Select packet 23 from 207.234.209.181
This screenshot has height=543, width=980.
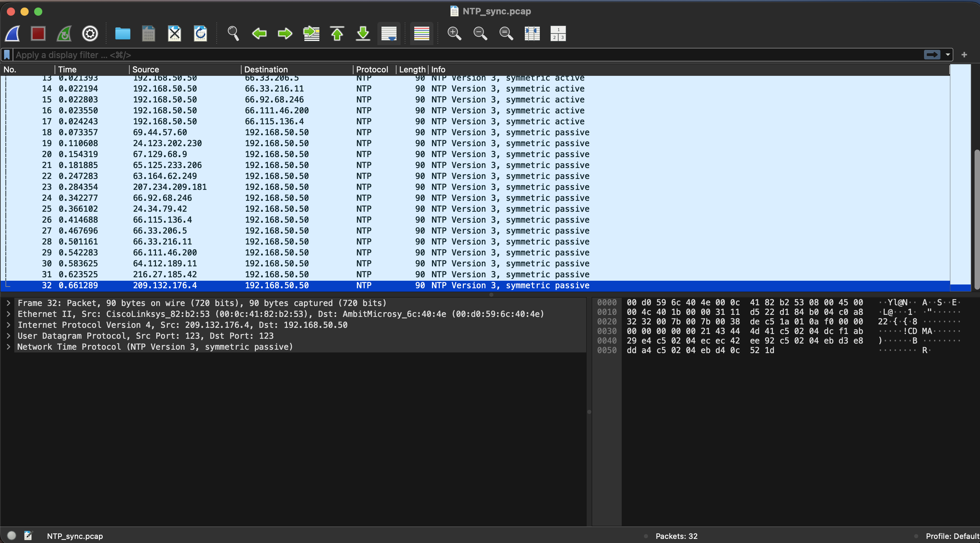point(475,187)
